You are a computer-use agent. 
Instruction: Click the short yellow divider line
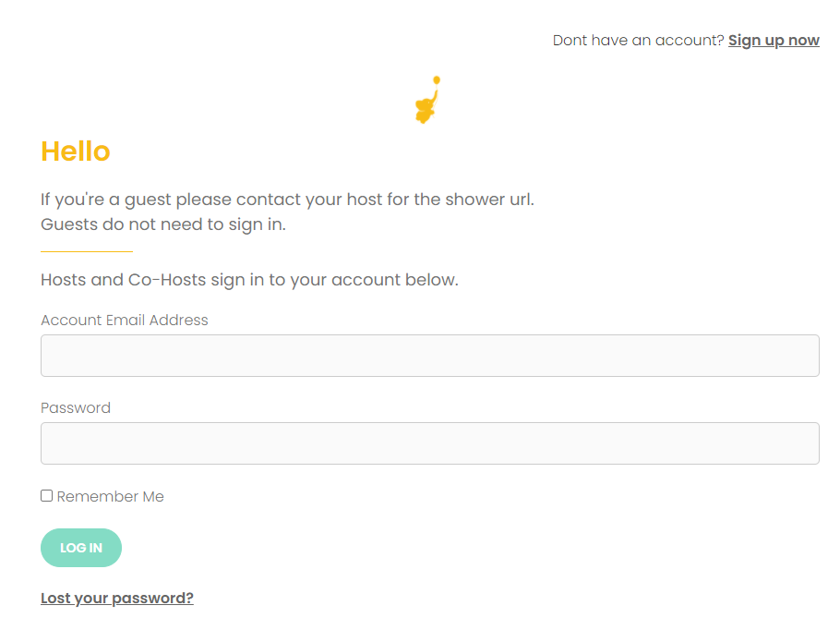[x=87, y=251]
